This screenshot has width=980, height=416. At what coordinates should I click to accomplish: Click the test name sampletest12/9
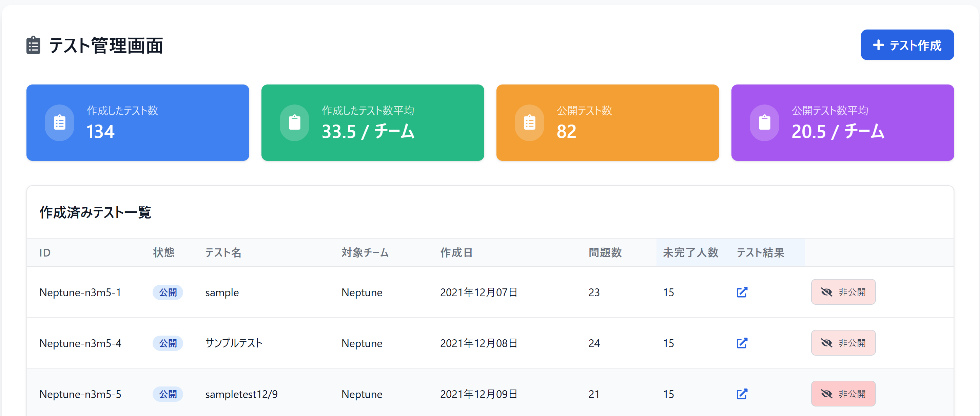241,394
